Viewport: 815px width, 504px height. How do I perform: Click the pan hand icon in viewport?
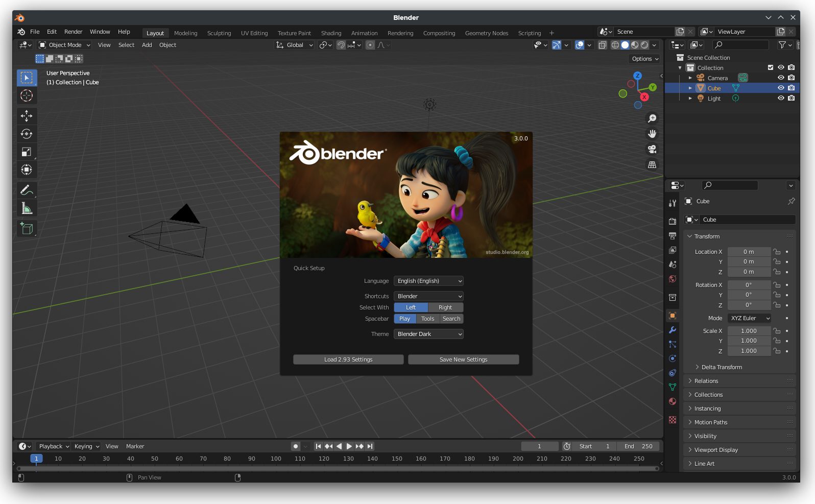click(652, 134)
